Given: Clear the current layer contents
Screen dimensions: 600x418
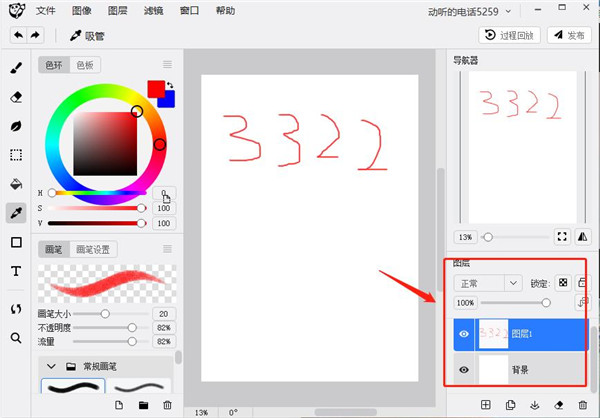Looking at the screenshot, I should tap(559, 405).
